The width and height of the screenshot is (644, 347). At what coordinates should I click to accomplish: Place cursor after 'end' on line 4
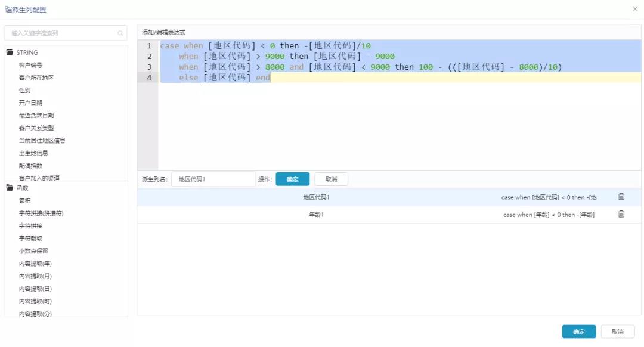[x=271, y=78]
